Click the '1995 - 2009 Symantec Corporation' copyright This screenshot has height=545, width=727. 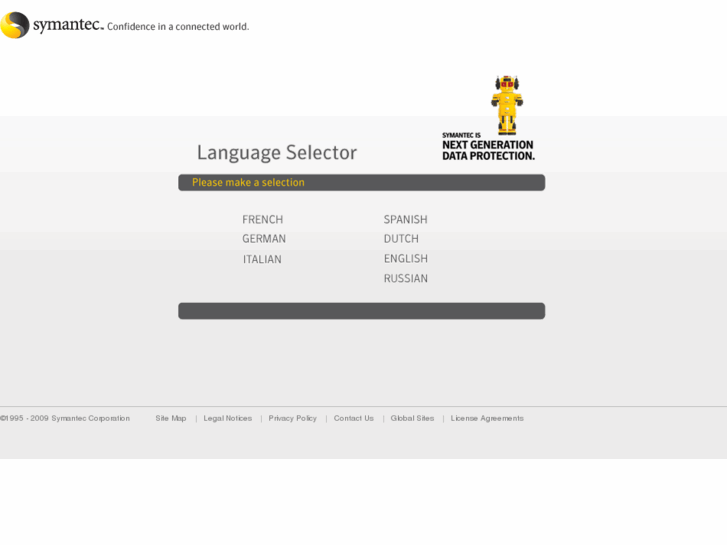point(65,418)
